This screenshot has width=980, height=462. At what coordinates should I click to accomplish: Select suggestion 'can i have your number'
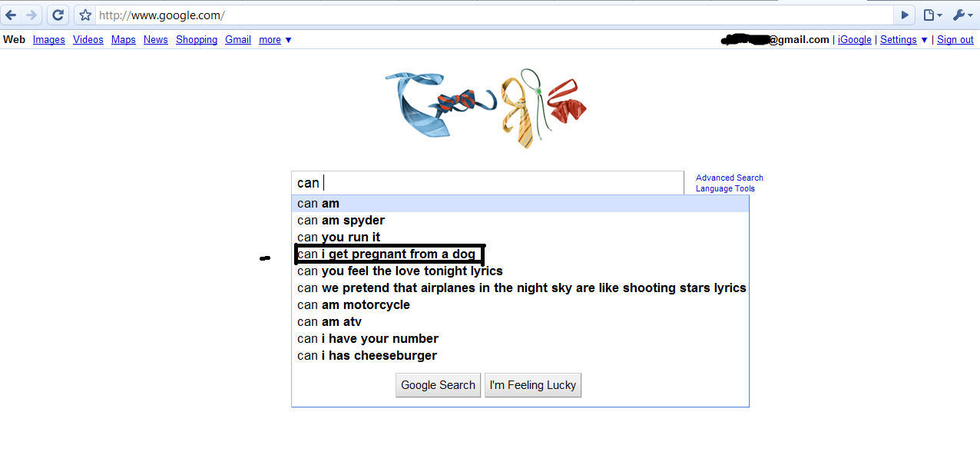tap(520, 339)
